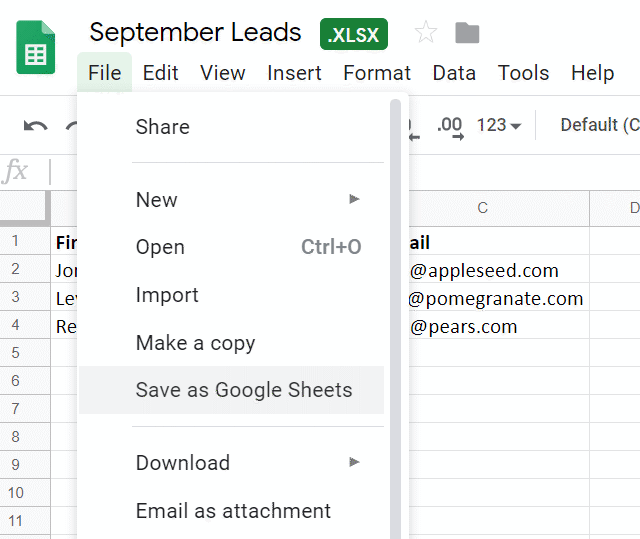Viewport: 640px width, 539px height.
Task: Choose Open in the File menu
Action: click(x=231, y=247)
